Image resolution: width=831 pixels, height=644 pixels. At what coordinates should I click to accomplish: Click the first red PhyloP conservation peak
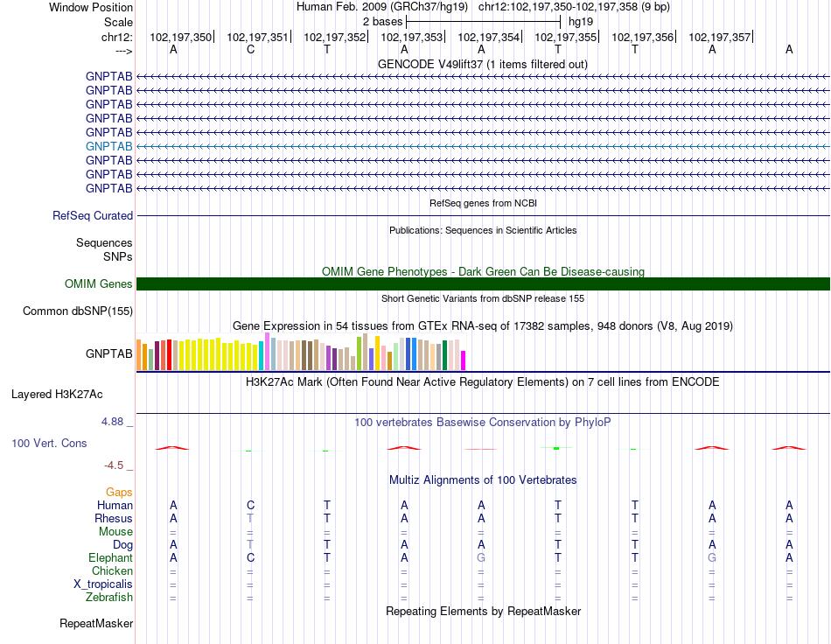click(171, 448)
